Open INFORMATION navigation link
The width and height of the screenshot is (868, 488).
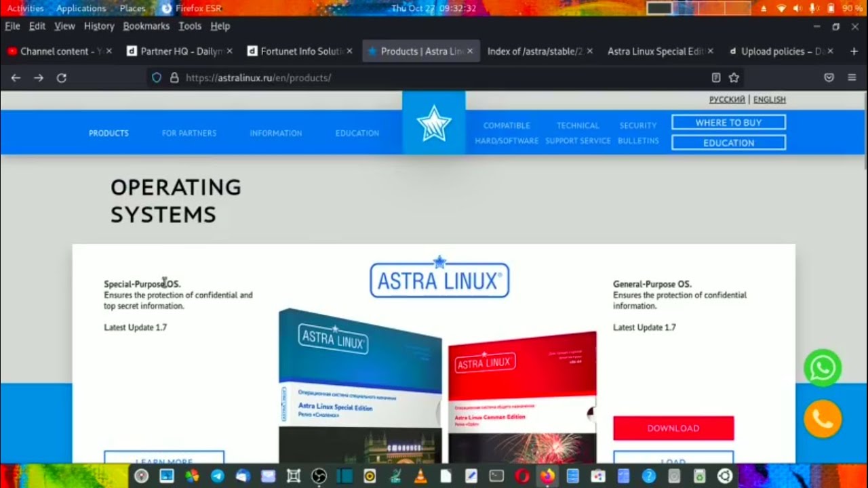(276, 134)
